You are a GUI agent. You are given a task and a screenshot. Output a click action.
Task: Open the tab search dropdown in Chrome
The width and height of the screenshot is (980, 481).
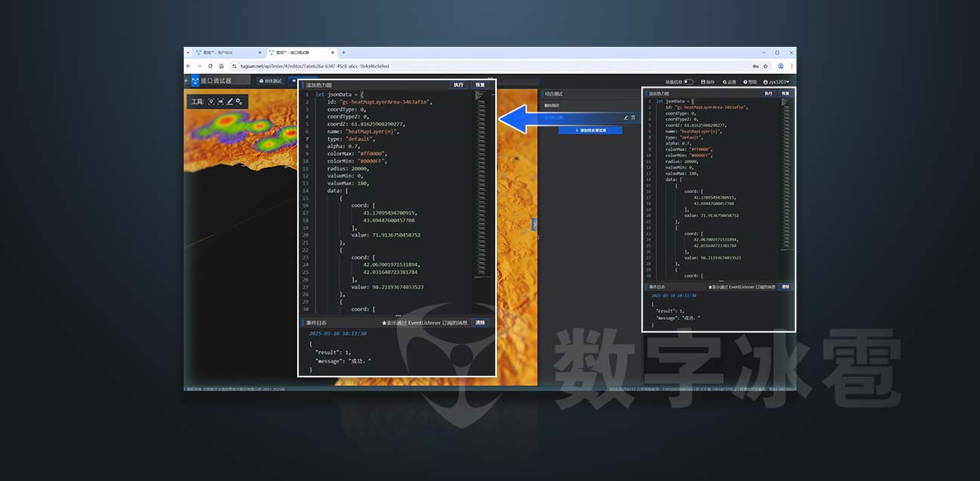188,52
